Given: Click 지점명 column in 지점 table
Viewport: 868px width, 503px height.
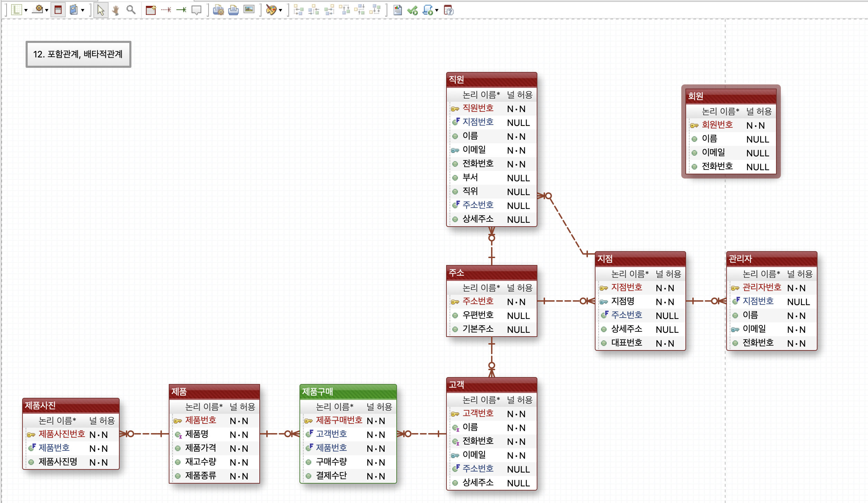Looking at the screenshot, I should pos(640,302).
